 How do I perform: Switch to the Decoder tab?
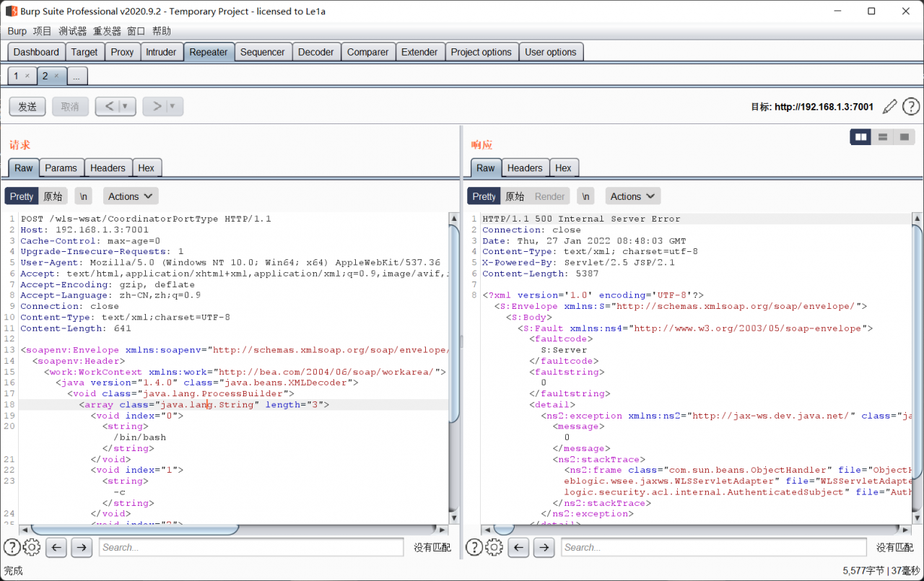[316, 52]
